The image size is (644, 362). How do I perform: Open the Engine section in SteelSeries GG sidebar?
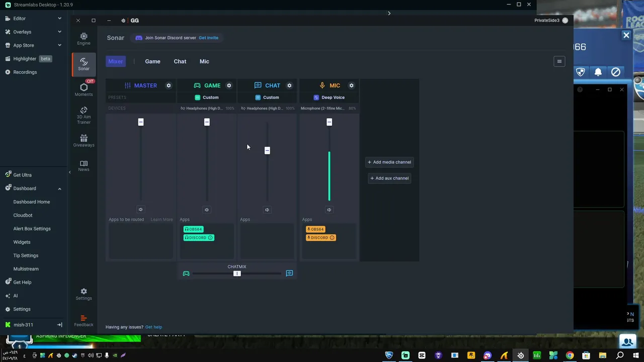(x=84, y=39)
